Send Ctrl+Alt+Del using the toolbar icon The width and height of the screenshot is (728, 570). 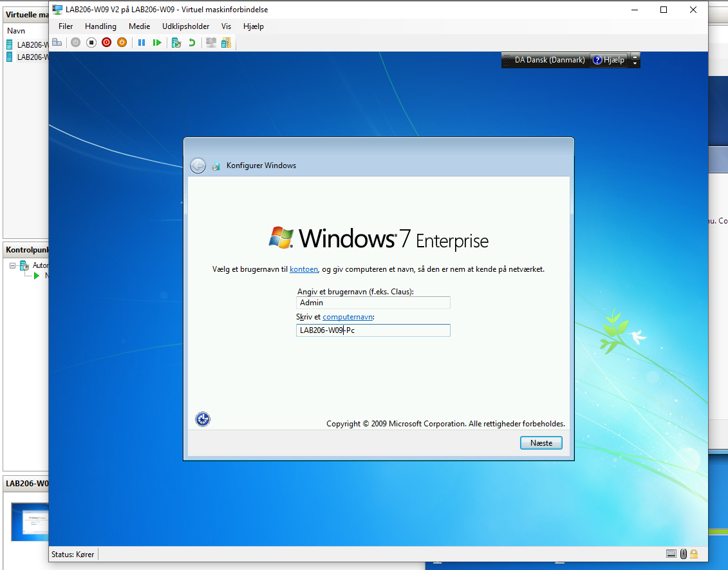click(x=57, y=43)
